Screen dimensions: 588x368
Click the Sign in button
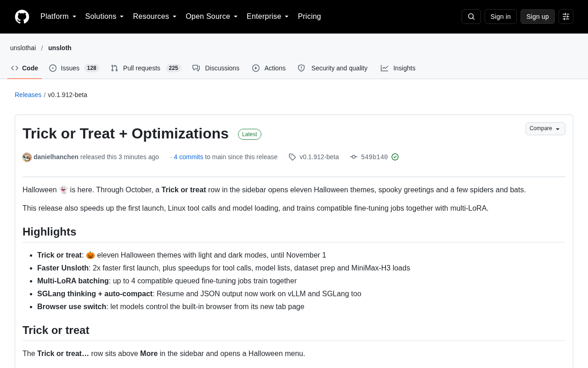501,17
